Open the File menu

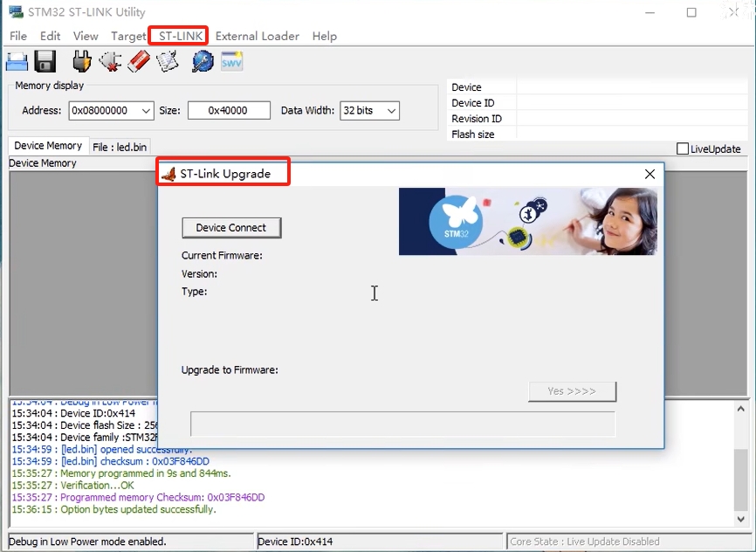click(18, 36)
